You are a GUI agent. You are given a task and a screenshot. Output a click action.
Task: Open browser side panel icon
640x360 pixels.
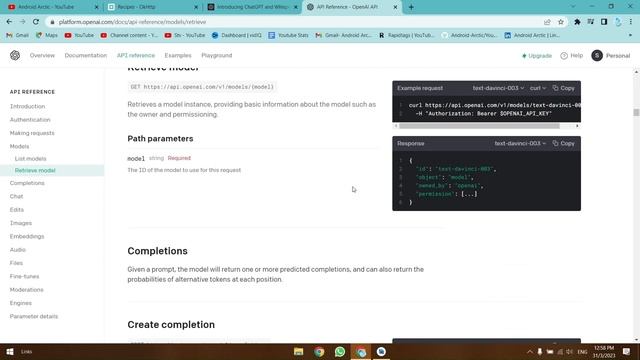click(604, 22)
